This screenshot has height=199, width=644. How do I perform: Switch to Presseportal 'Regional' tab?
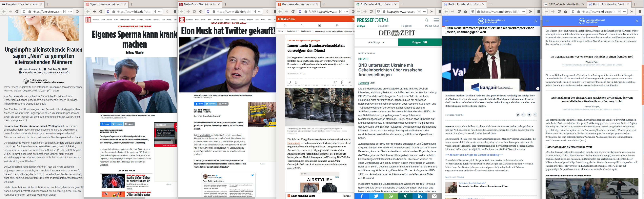coord(407,26)
